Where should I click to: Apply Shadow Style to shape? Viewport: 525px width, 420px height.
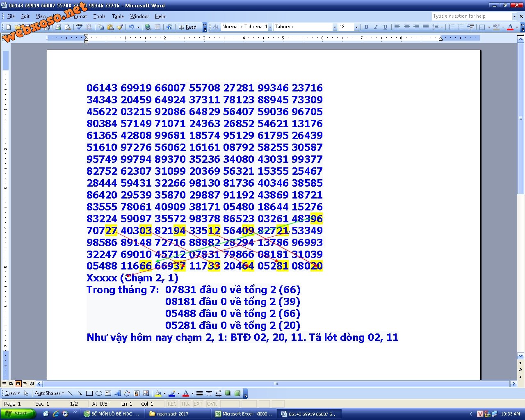(x=228, y=393)
